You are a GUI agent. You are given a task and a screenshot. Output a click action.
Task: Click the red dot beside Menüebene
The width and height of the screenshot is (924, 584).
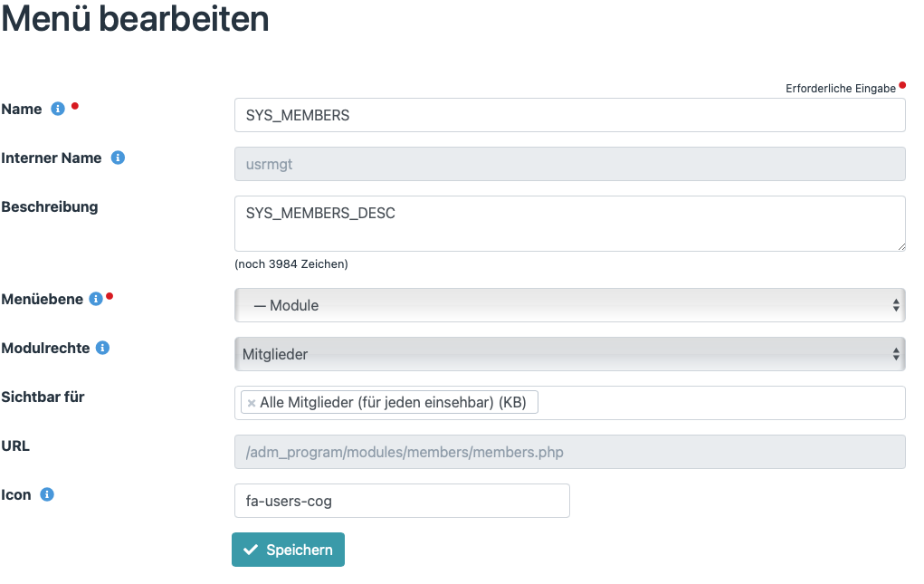click(x=110, y=294)
